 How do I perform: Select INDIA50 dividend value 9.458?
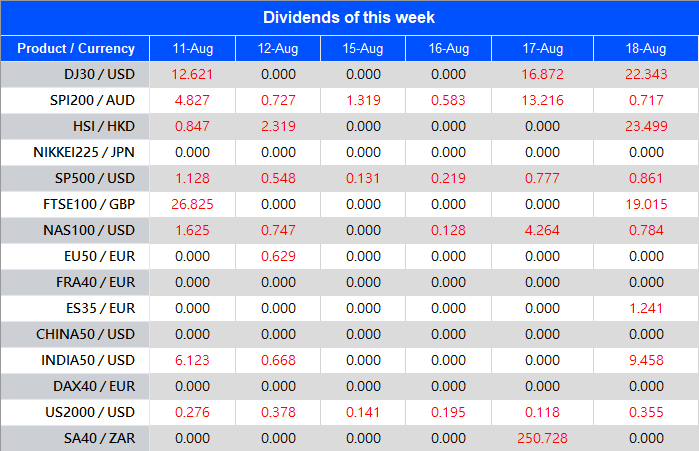click(646, 360)
